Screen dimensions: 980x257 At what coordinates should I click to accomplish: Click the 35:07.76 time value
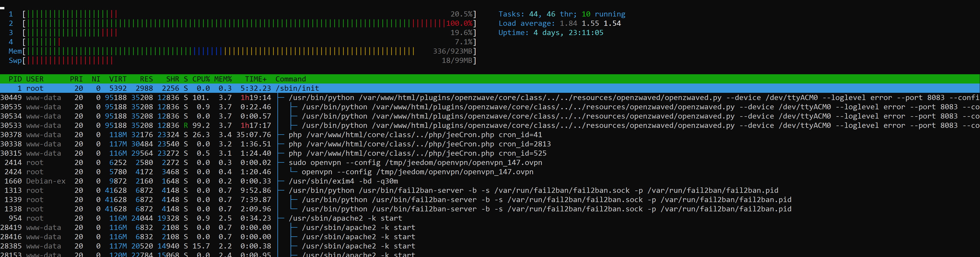click(x=253, y=135)
